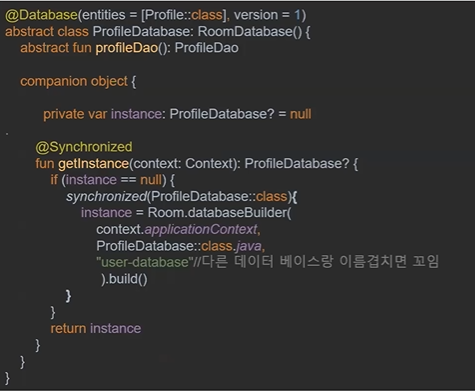Click the @Database annotation
Screen dimensions: 475x391
tap(41, 15)
